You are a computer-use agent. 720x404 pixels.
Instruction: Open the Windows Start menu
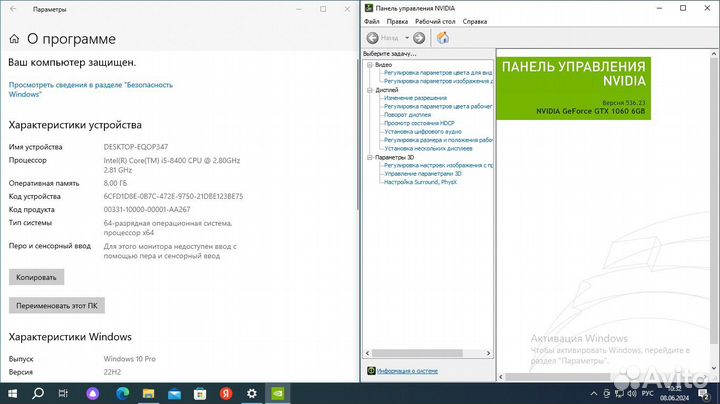click(x=11, y=393)
